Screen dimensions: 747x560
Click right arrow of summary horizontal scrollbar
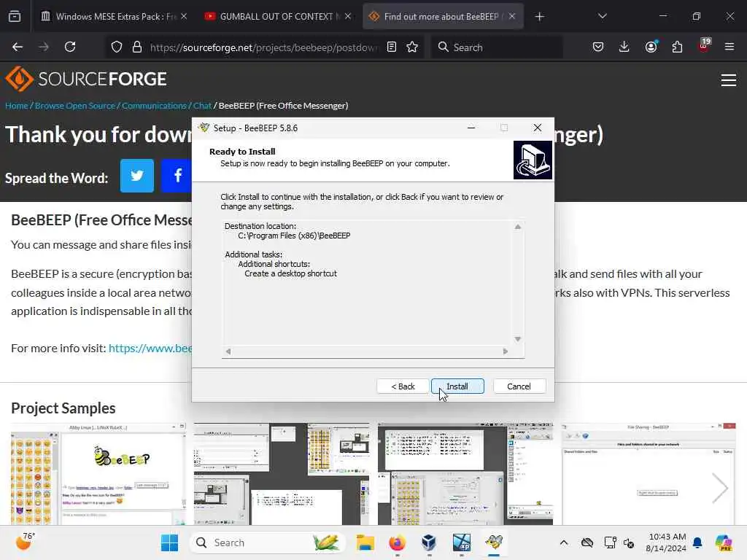pyautogui.click(x=506, y=351)
